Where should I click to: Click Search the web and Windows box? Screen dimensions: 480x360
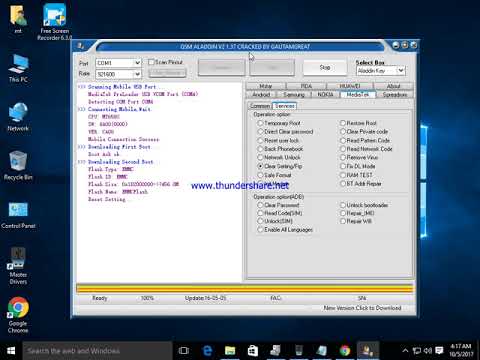(97, 351)
